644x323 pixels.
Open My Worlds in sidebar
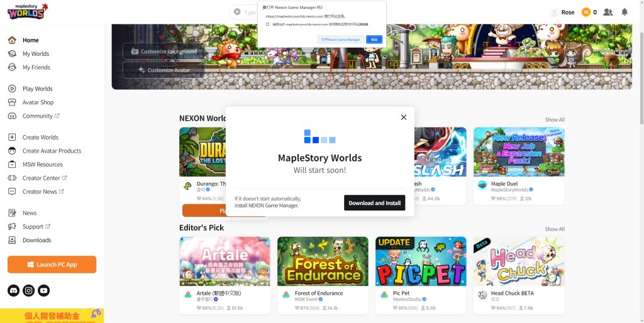point(36,54)
